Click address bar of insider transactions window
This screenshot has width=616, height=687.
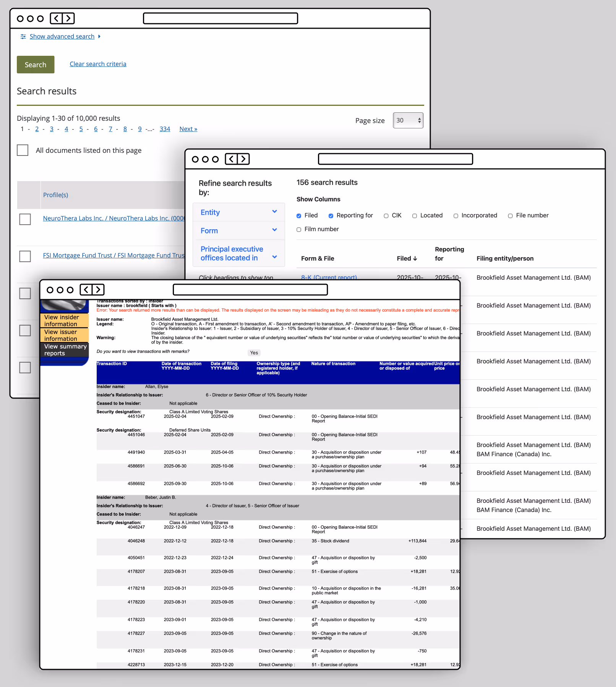(250, 290)
